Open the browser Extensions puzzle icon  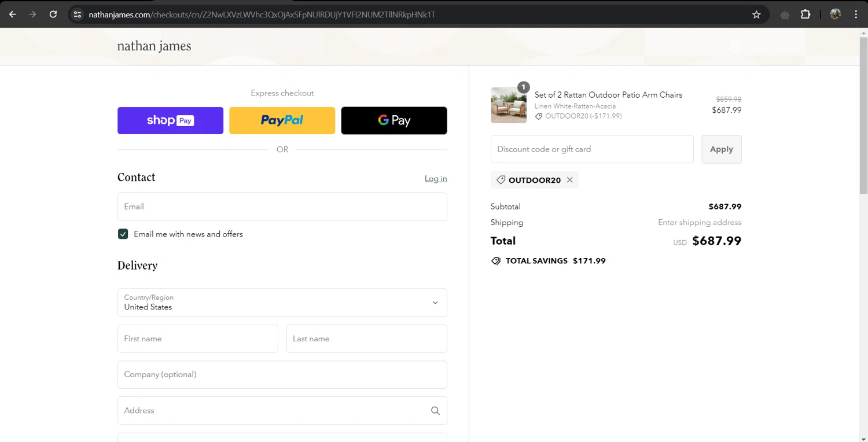pyautogui.click(x=806, y=14)
